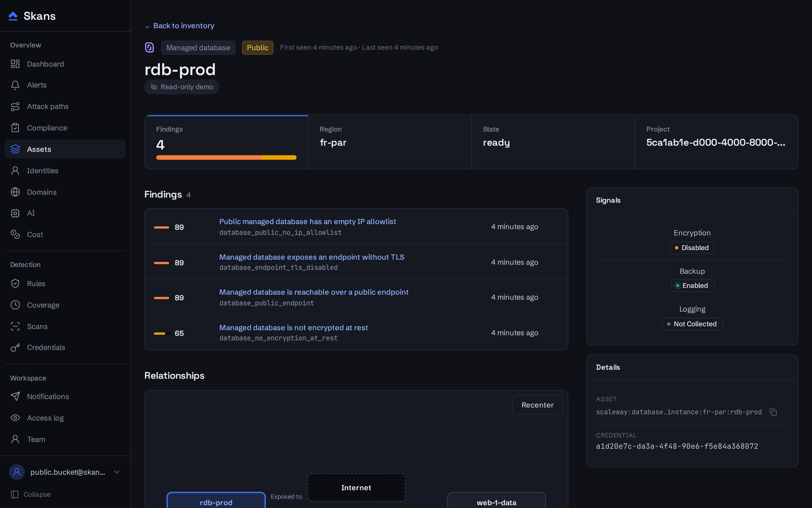Click the Cost coins icon

(x=15, y=234)
